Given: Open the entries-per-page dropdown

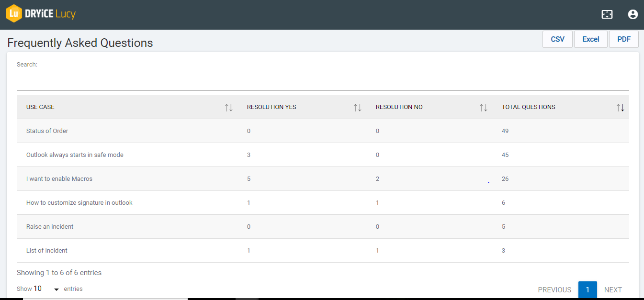Looking at the screenshot, I should point(46,289).
